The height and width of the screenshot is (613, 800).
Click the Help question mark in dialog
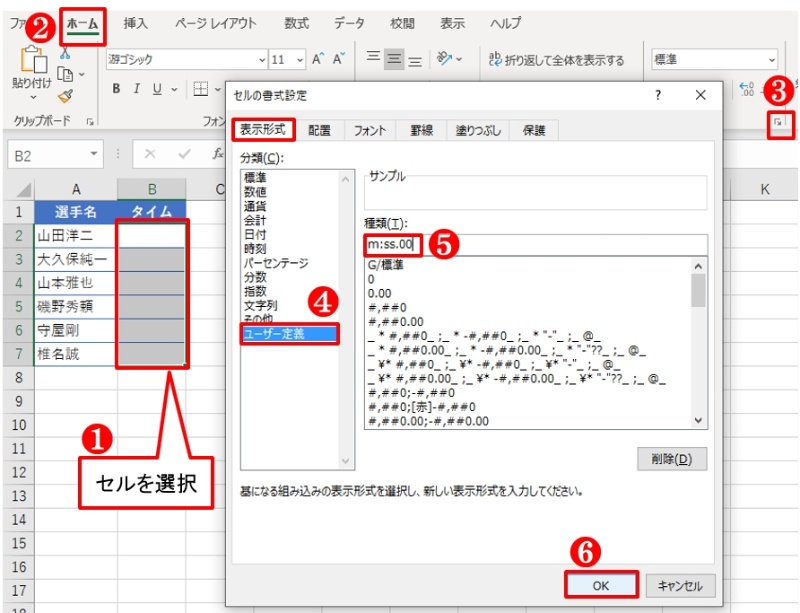tap(657, 95)
